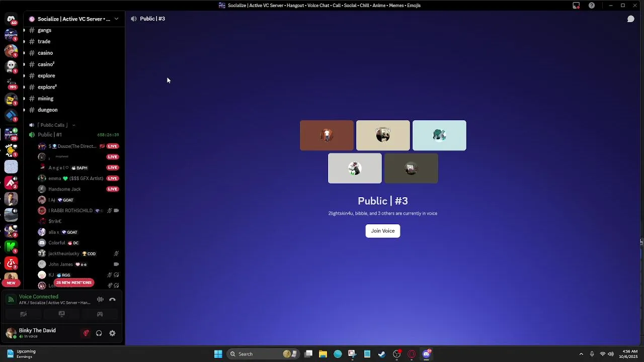The height and width of the screenshot is (362, 644).
Task: Select the dark olive participant tile
Action: pos(411,168)
